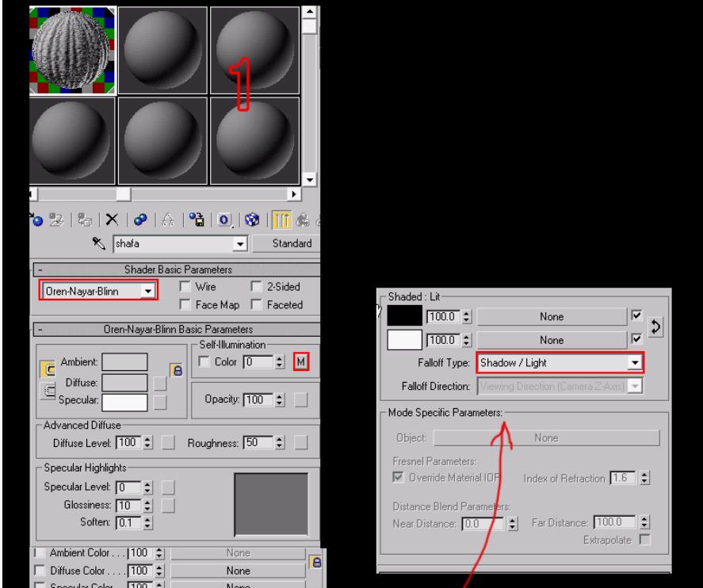Toggle the Override Material IOR checkbox
This screenshot has width=703, height=588.
pos(398,477)
